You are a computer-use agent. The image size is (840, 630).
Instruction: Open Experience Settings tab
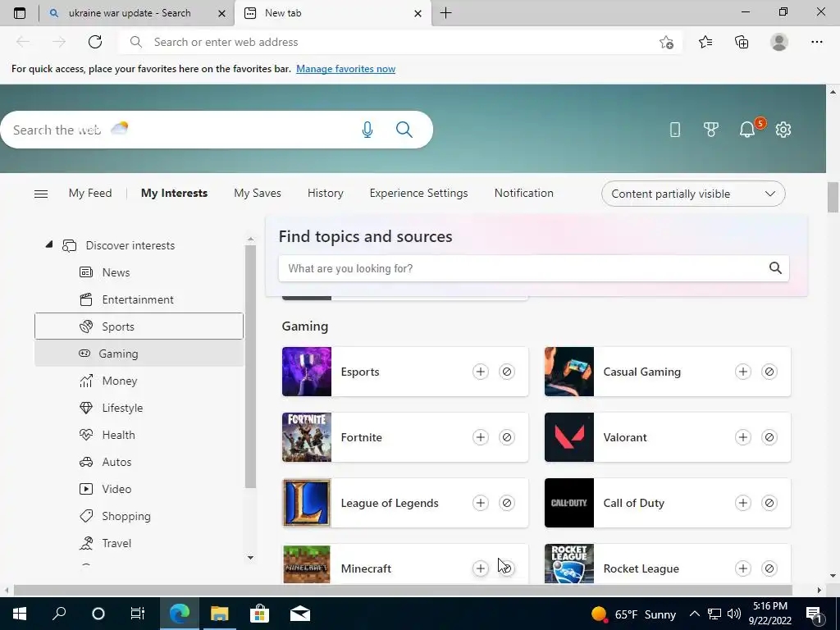click(418, 193)
